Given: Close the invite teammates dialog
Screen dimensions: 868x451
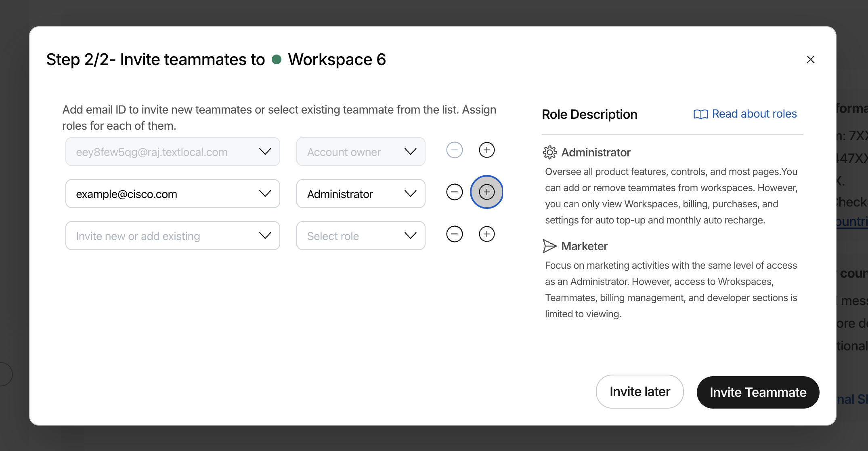Looking at the screenshot, I should (810, 59).
